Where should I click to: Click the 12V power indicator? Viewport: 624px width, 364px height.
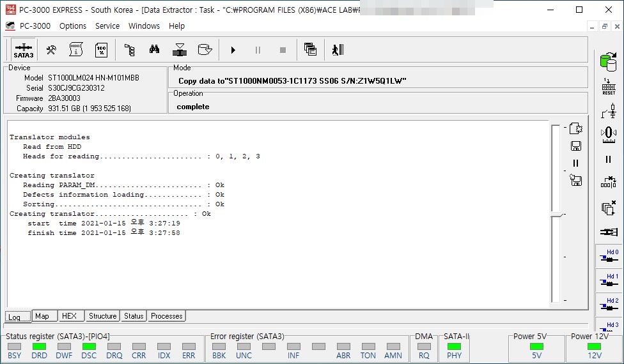click(x=595, y=347)
